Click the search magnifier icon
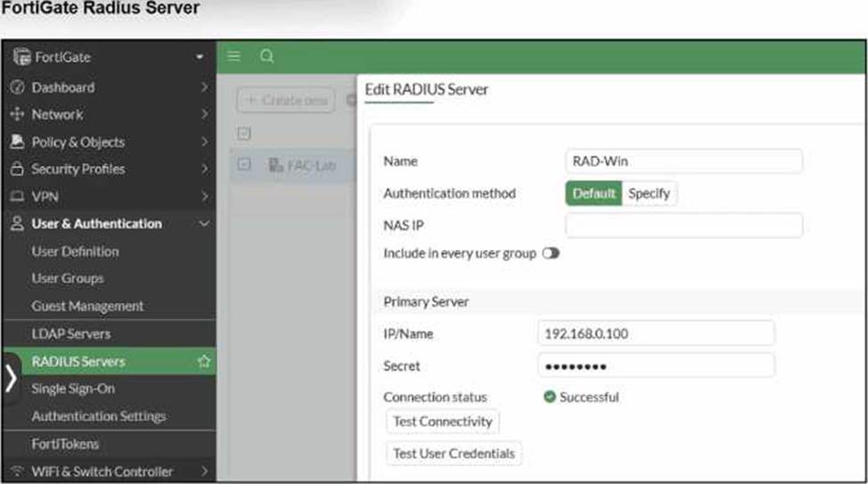 (266, 56)
